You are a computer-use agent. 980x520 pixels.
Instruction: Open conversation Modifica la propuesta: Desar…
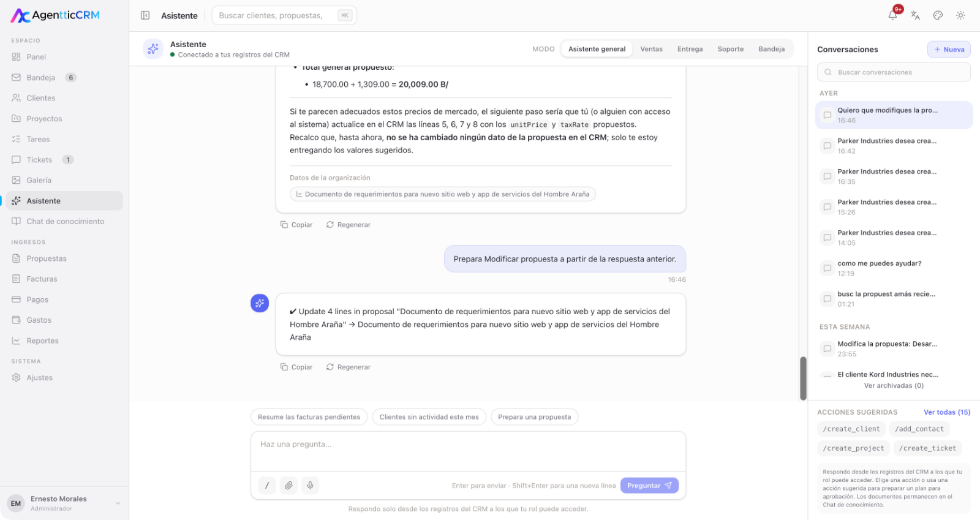coord(894,349)
